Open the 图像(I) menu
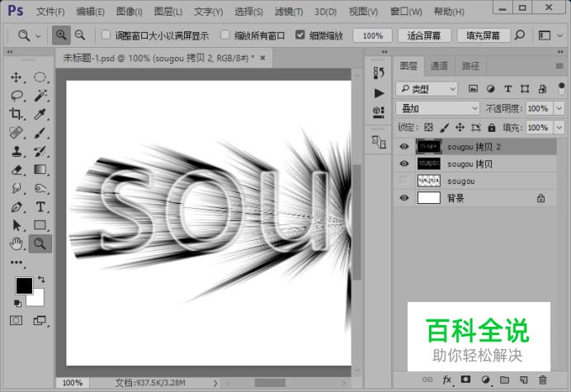 click(x=130, y=12)
